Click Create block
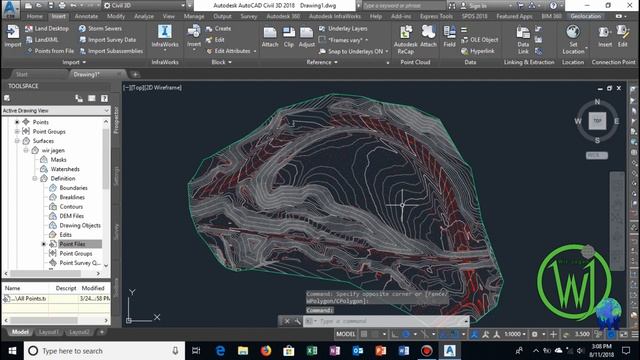640x360 pixels. 218,29
